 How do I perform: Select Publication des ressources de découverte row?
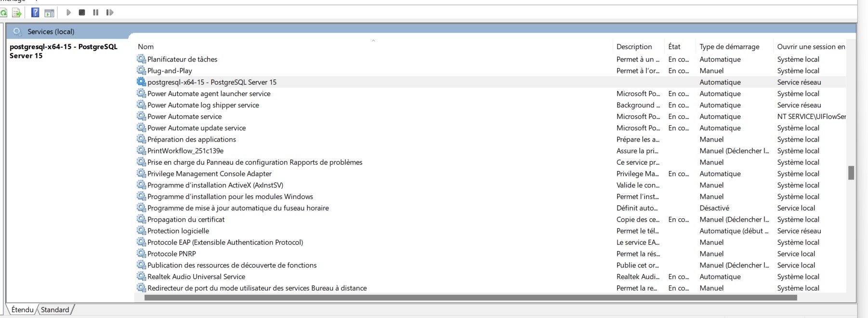pyautogui.click(x=490, y=265)
